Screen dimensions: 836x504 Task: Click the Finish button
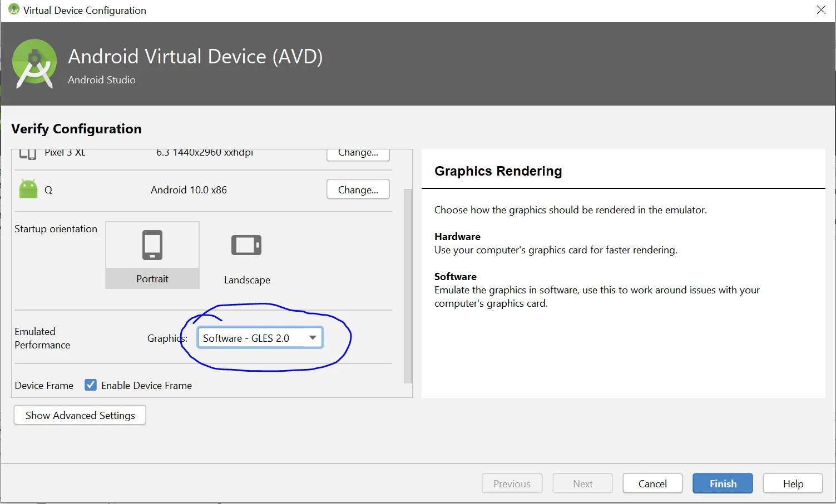coord(723,483)
